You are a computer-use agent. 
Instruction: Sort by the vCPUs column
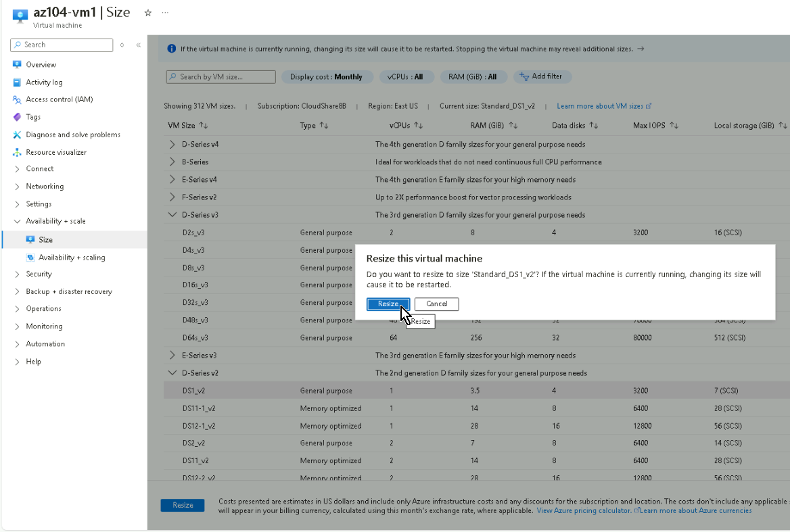point(406,125)
